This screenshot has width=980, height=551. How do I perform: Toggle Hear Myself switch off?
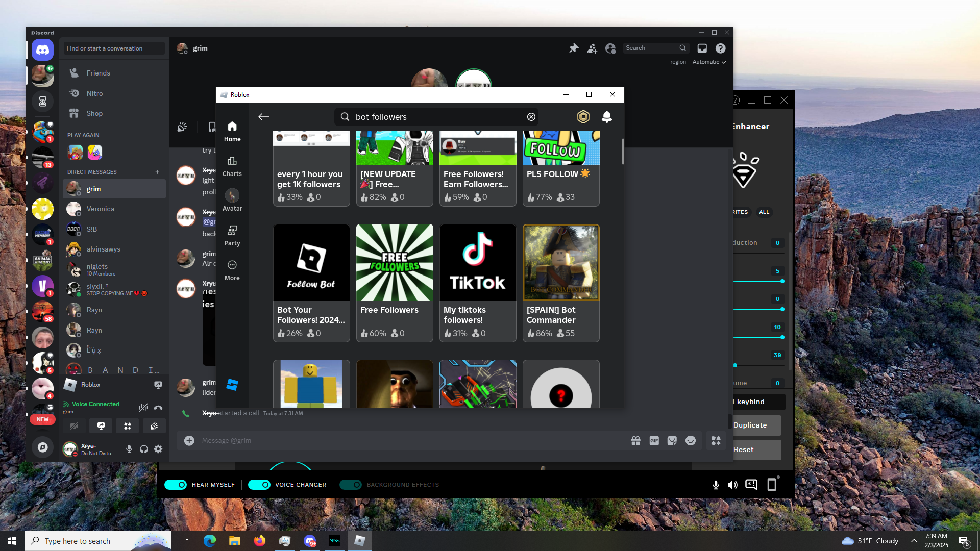pyautogui.click(x=176, y=485)
